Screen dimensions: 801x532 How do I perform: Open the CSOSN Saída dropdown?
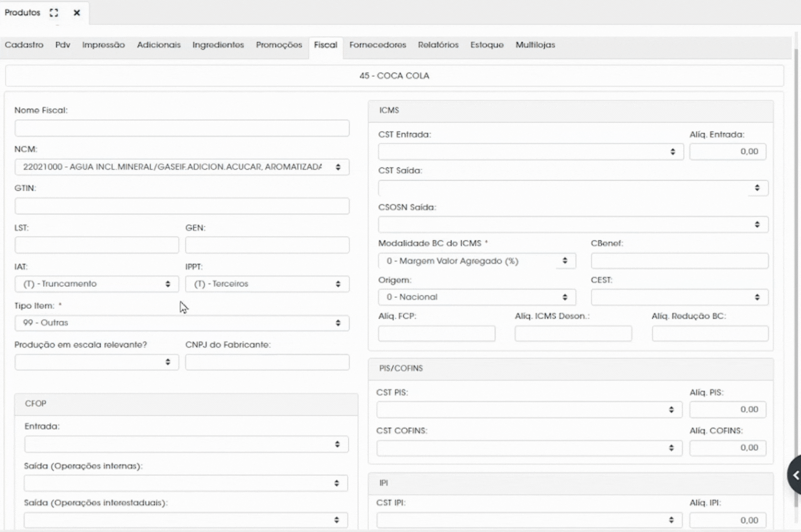573,225
